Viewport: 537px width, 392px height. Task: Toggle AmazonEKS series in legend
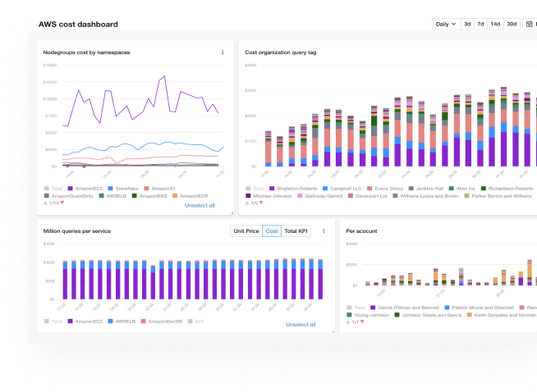pyautogui.click(x=149, y=196)
